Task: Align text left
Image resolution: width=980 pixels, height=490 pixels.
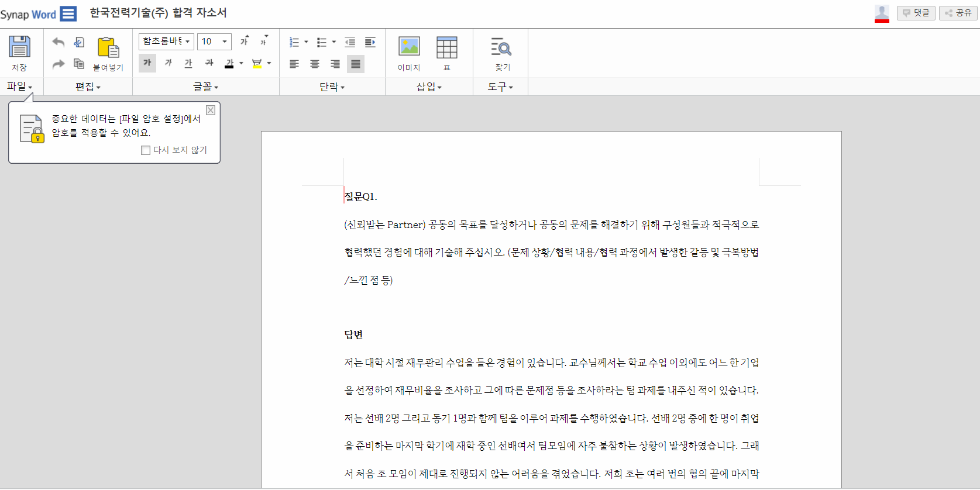Action: point(294,64)
